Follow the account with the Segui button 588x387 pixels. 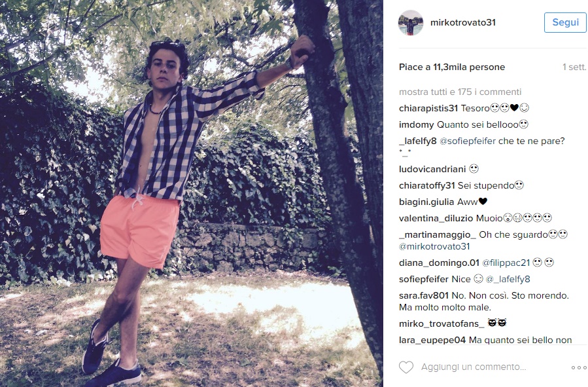tap(565, 22)
